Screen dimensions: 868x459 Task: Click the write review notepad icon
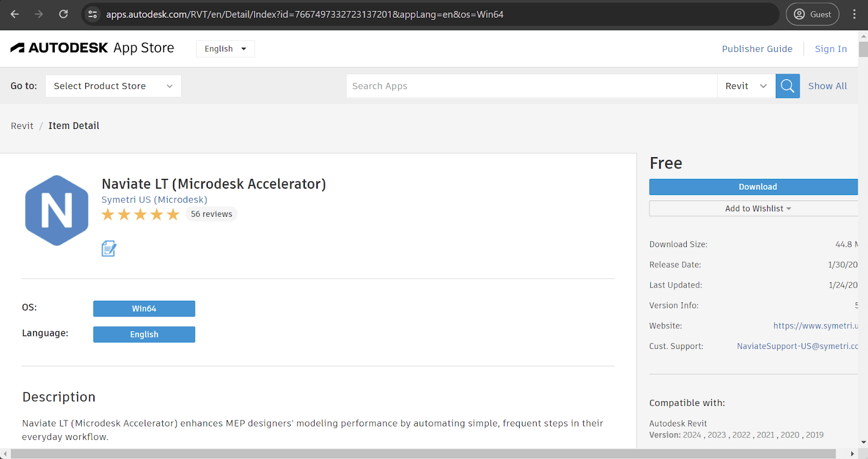pyautogui.click(x=108, y=249)
